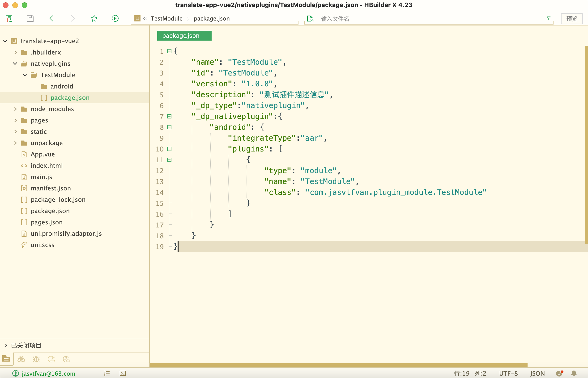Click the user account avatar icon
The width and height of the screenshot is (588, 378).
[16, 373]
